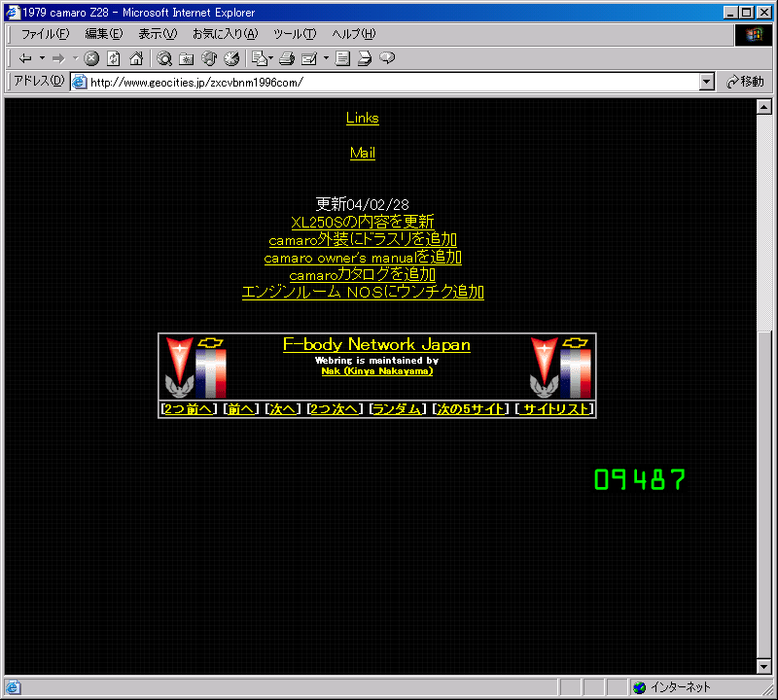Open the camaroカタログを追加 link

pyautogui.click(x=362, y=275)
